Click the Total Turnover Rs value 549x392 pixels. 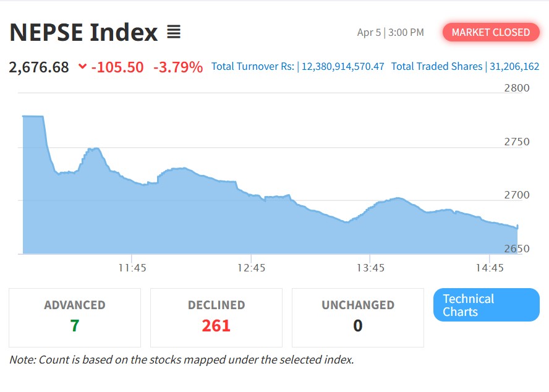tap(343, 66)
